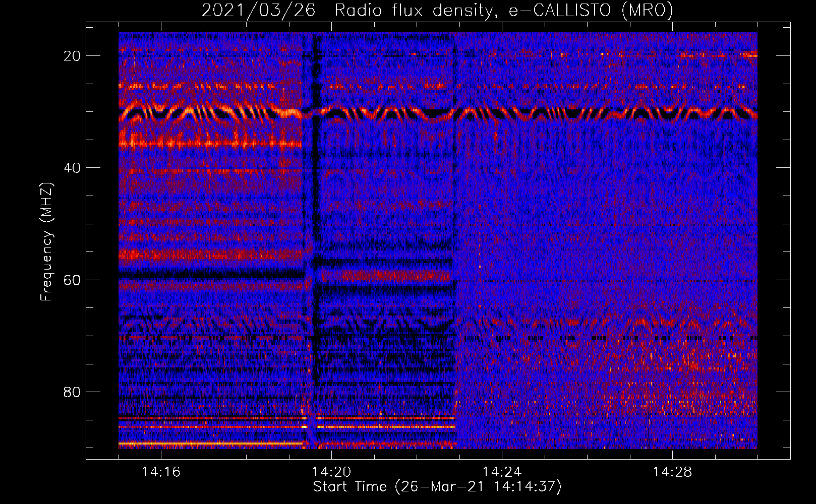This screenshot has height=504, width=816.
Task: Click the 14:28 time tick label
Action: (672, 472)
